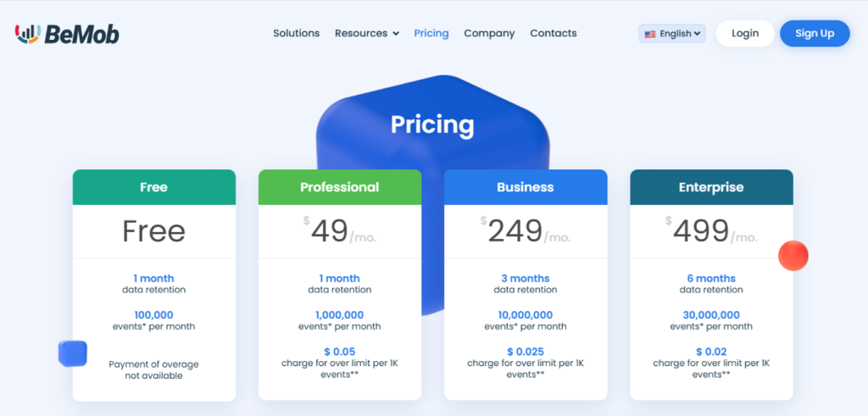Click "3 months" data retention text
The width and height of the screenshot is (868, 416).
coord(526,278)
